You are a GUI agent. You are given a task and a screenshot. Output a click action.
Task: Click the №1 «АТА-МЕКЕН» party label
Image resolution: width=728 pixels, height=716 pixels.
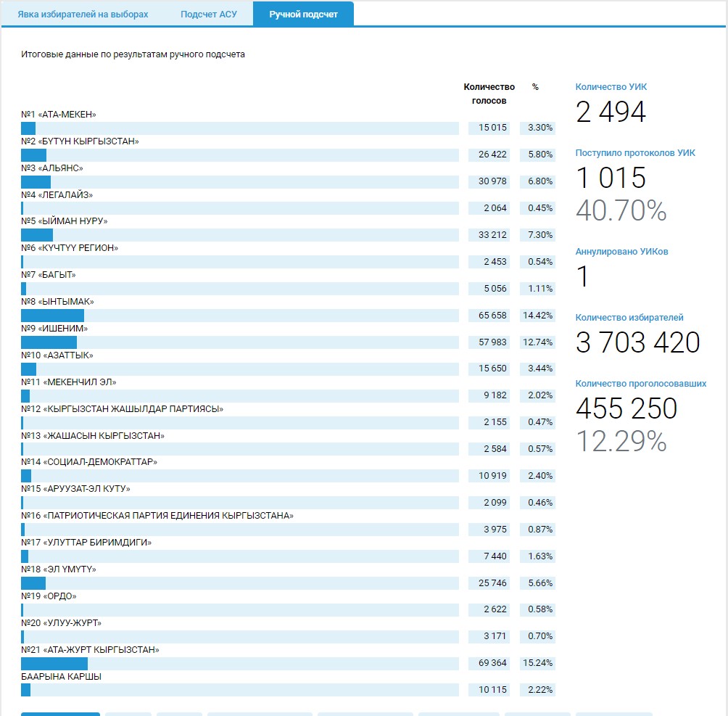(59, 115)
